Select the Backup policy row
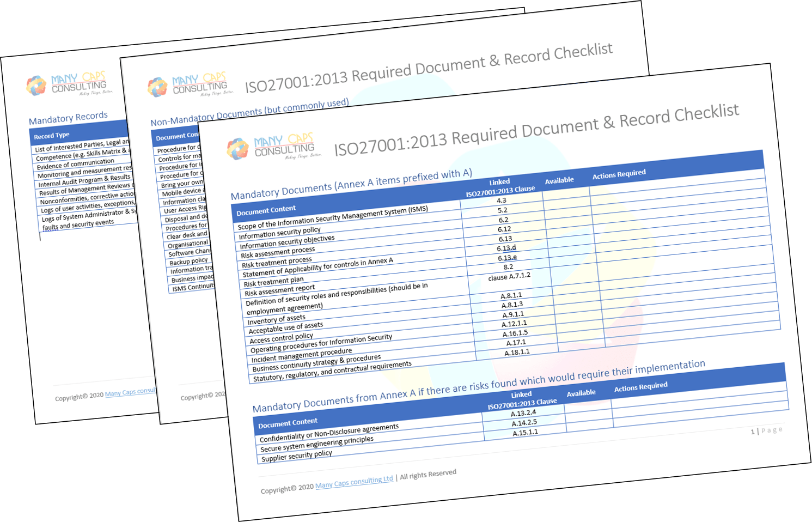 point(188,261)
